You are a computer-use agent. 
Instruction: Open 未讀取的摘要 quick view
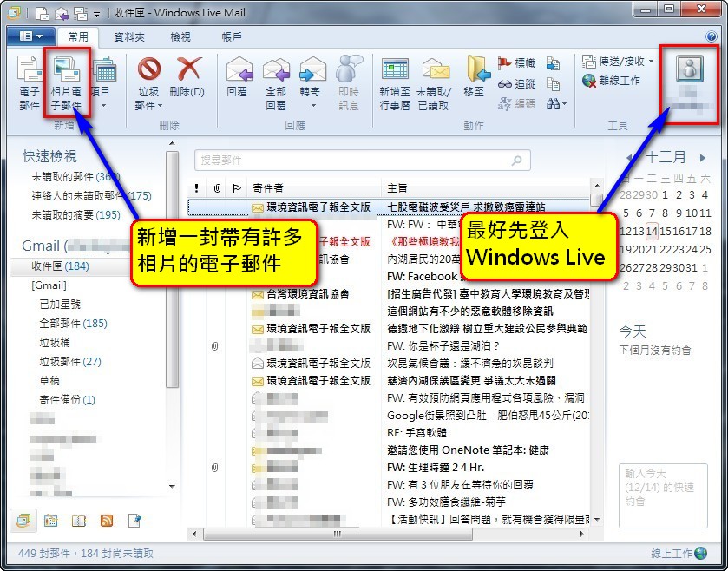(75, 215)
